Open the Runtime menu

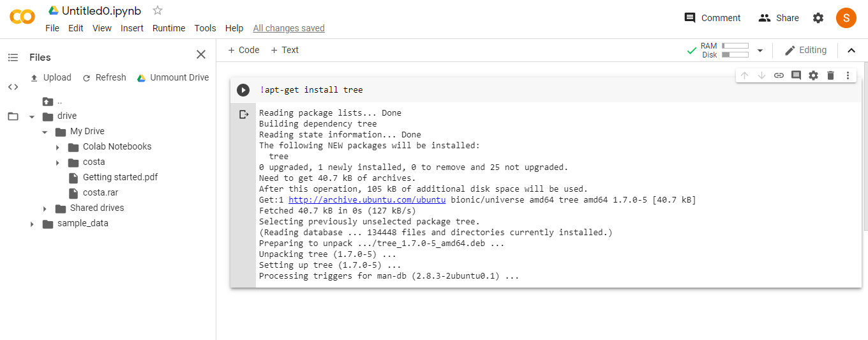pyautogui.click(x=168, y=28)
